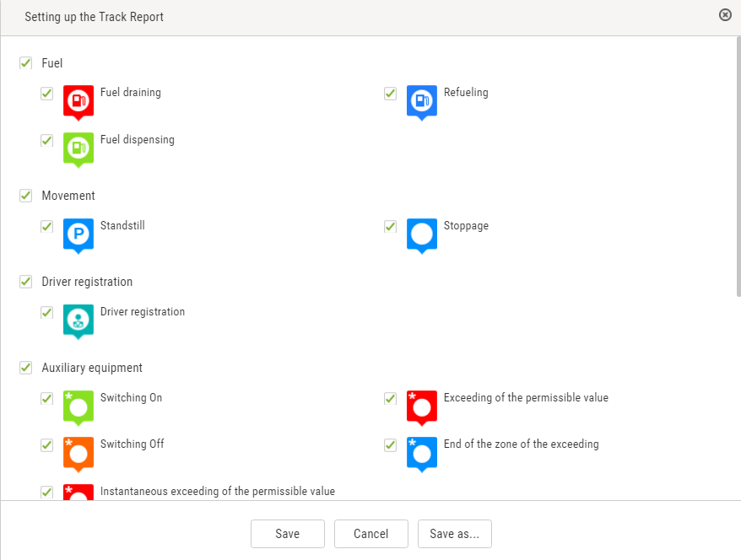
Task: Click the blue Refueling marker icon
Action: [421, 103]
